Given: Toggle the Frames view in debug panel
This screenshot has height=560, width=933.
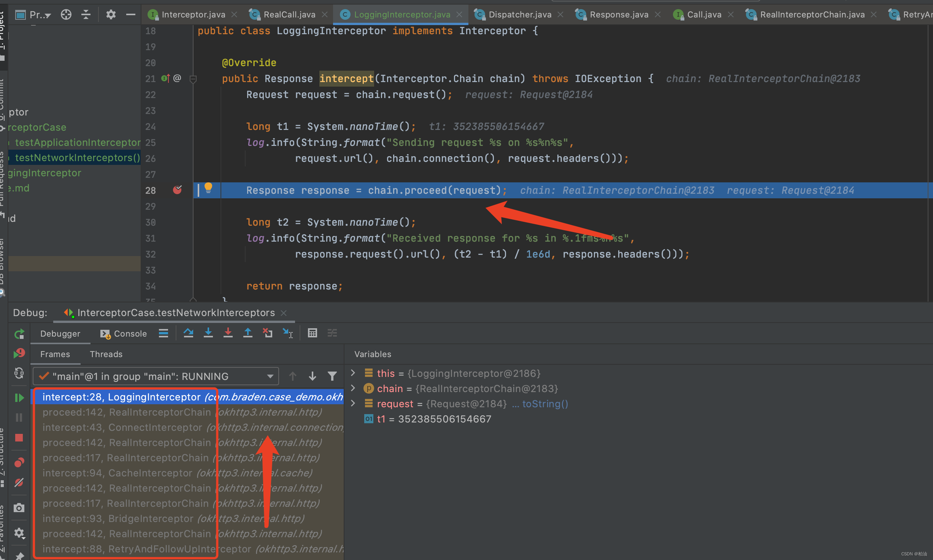Looking at the screenshot, I should pos(55,354).
